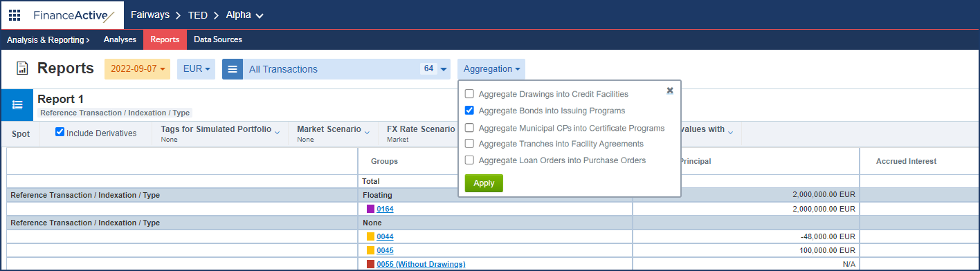Enable Aggregate Tranches into Facility Agreements

point(470,144)
